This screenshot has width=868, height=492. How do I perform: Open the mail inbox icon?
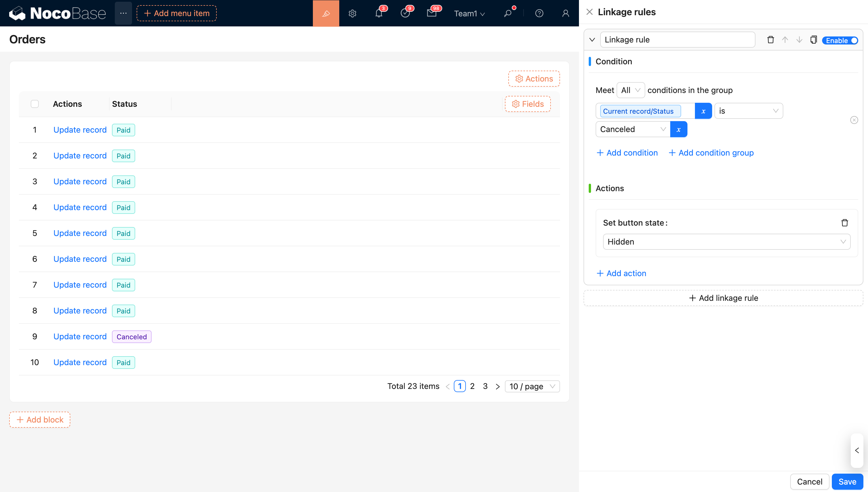(x=431, y=13)
